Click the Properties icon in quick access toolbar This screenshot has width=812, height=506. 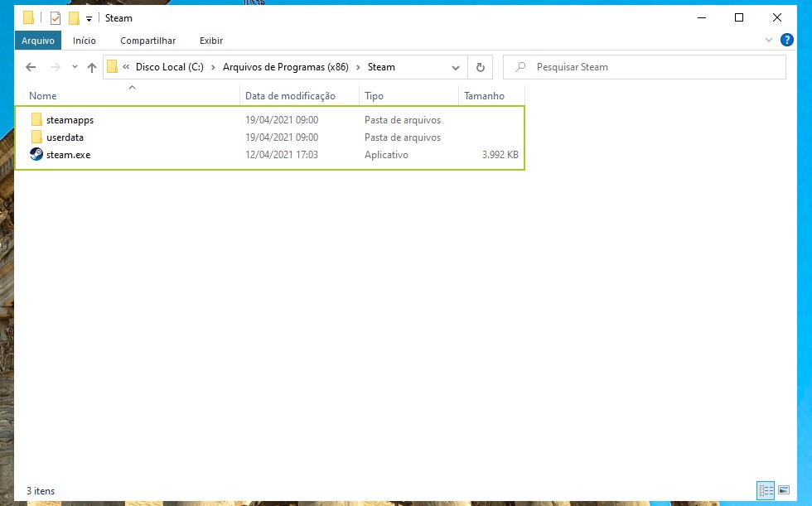56,18
